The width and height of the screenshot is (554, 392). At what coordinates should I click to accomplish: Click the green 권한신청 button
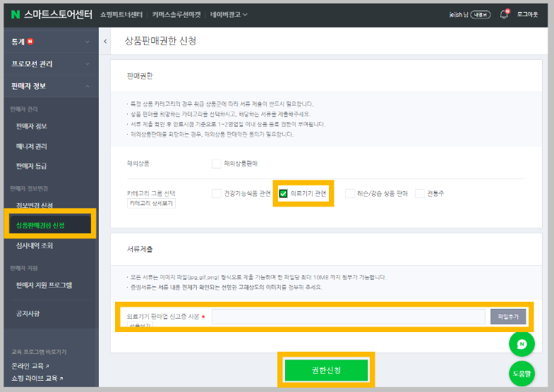[326, 370]
